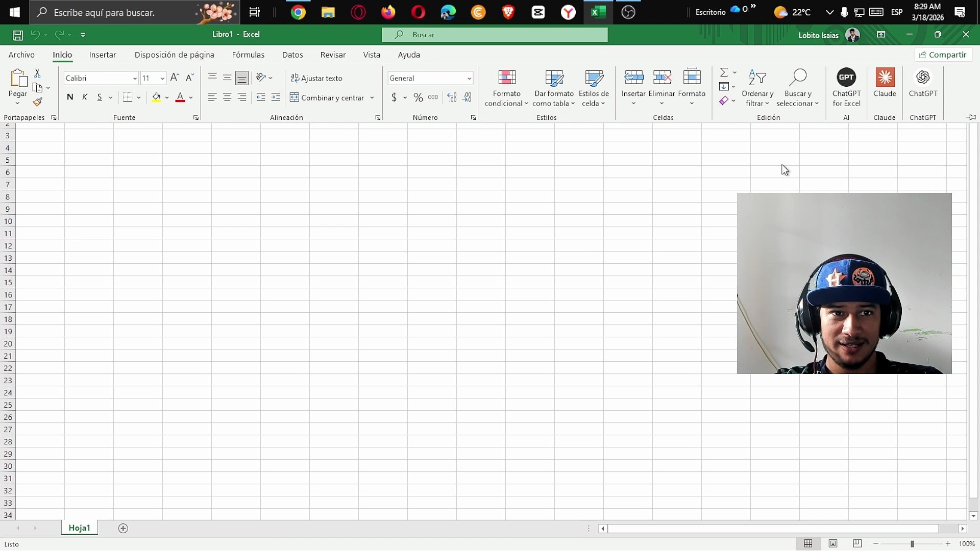Screen dimensions: 980x551
Task: Select the italic K formatting icon
Action: point(85,97)
